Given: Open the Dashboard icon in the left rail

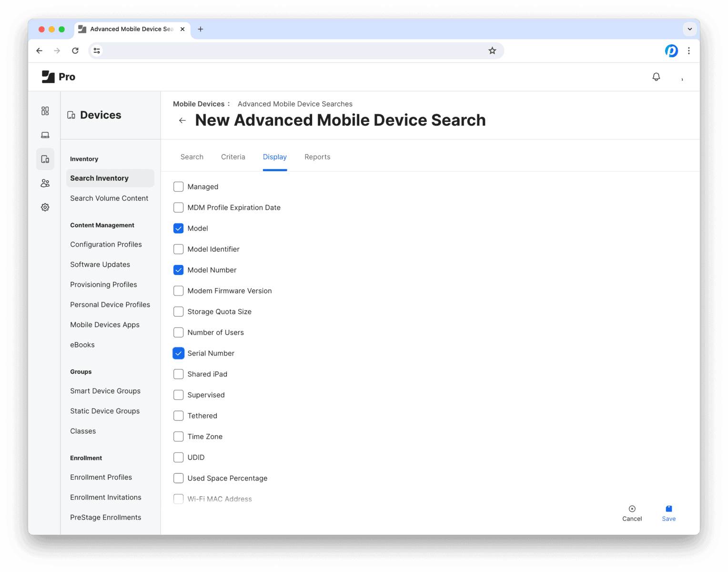Looking at the screenshot, I should (x=45, y=111).
